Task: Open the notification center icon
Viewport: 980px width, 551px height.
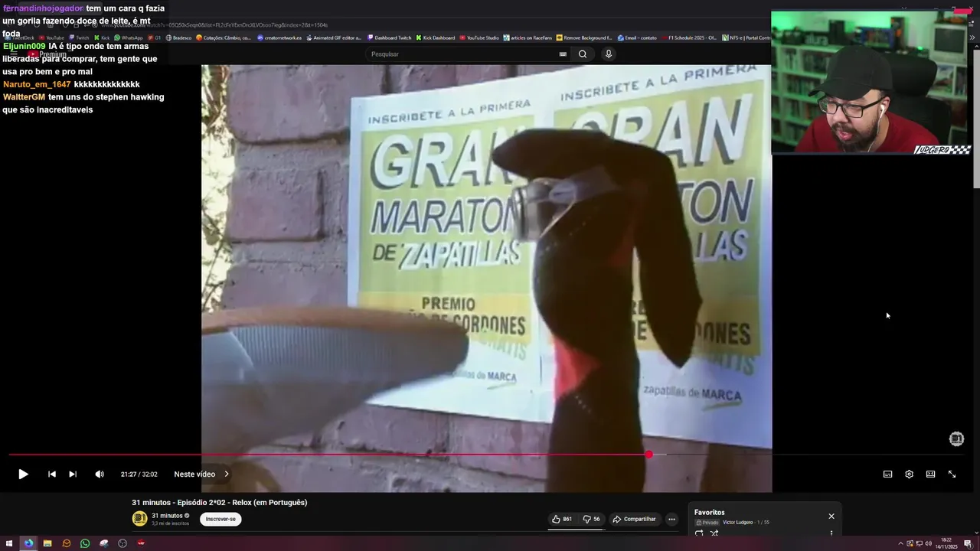Action: coord(969,543)
